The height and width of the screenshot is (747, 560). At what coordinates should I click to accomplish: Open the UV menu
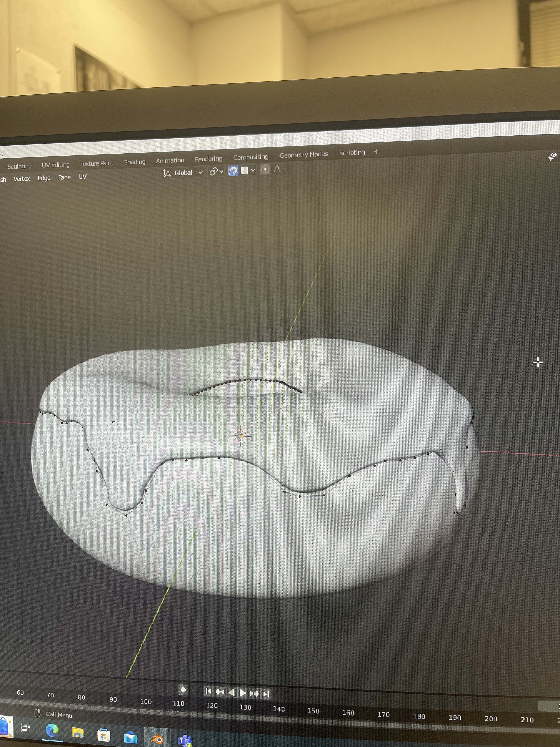pos(82,177)
